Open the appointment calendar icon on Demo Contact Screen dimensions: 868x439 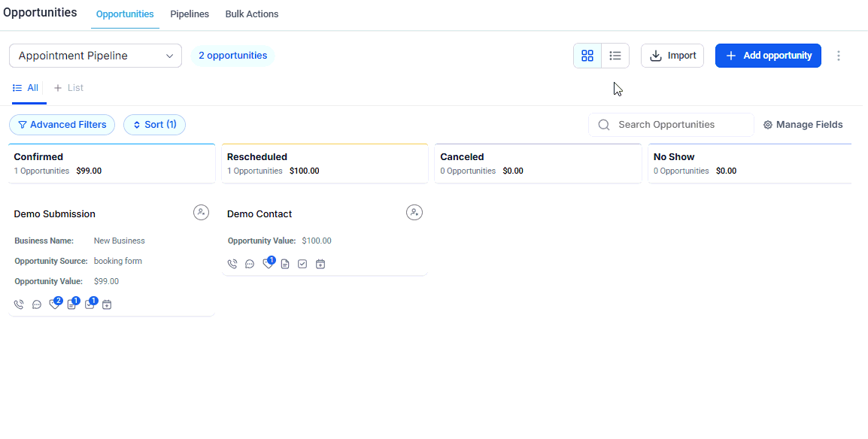pos(320,264)
